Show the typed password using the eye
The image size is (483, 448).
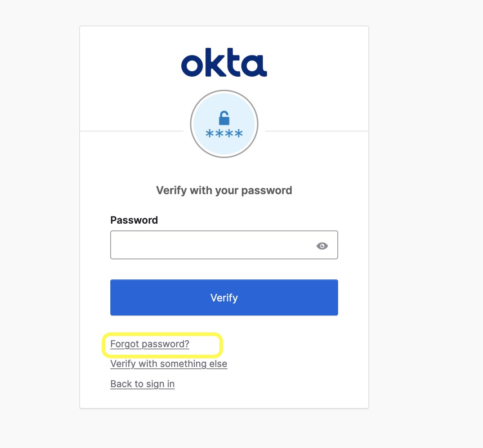pos(322,246)
